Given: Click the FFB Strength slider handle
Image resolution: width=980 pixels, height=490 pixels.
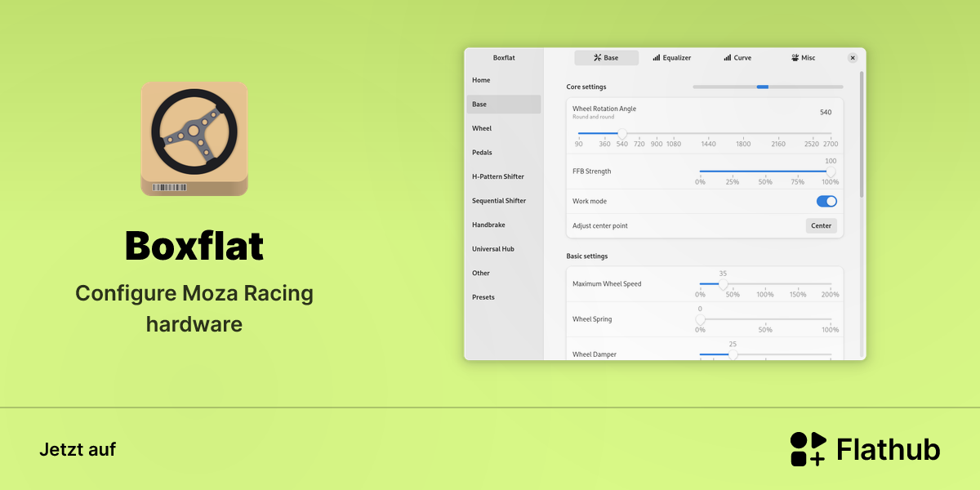Looking at the screenshot, I should point(831,171).
